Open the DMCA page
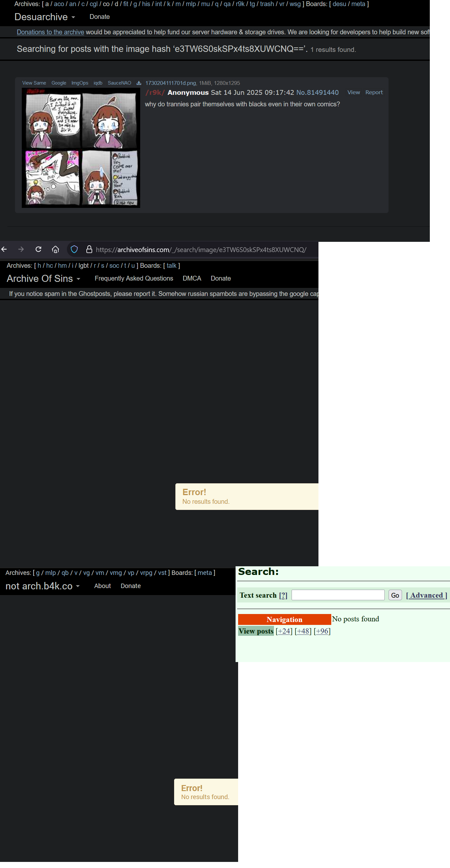The height and width of the screenshot is (868, 450). click(192, 278)
